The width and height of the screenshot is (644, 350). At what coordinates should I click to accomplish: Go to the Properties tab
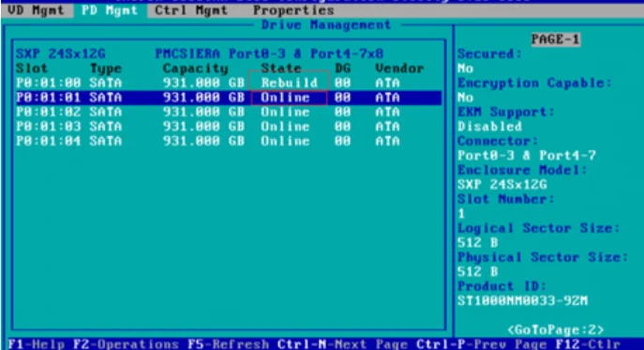tap(293, 10)
